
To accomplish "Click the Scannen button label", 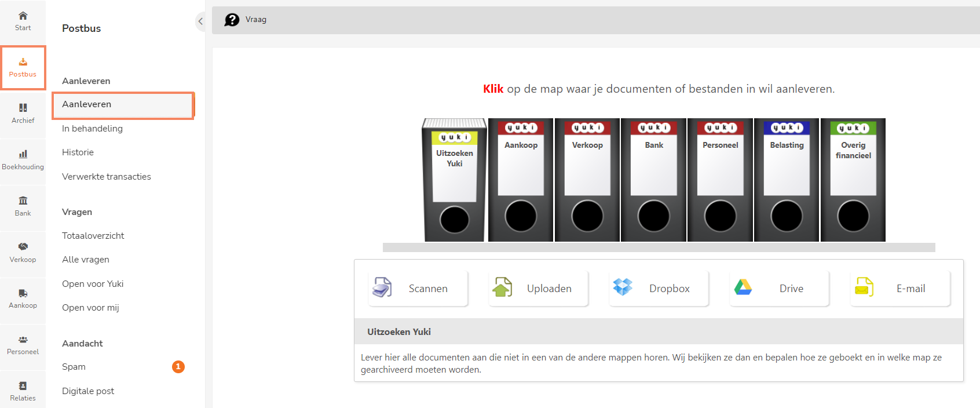I will coord(428,289).
